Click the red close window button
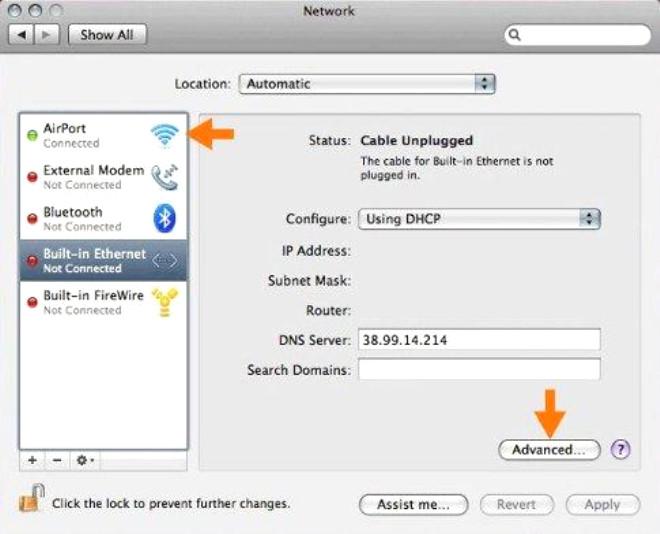This screenshot has width=660, height=534. (15, 10)
